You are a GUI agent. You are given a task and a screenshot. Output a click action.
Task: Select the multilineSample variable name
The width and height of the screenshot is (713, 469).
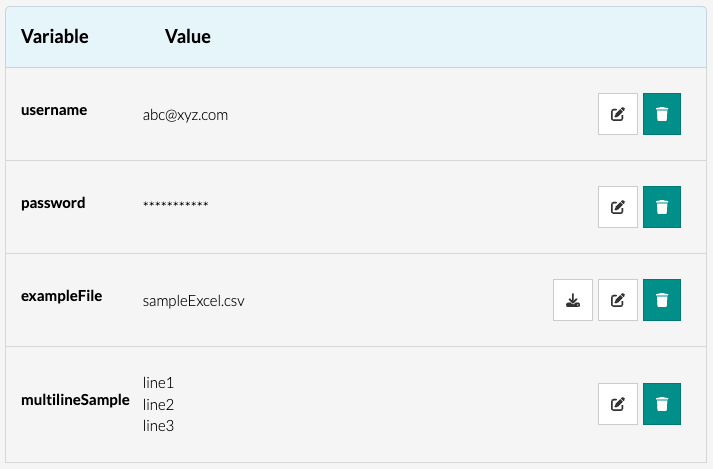tap(75, 400)
